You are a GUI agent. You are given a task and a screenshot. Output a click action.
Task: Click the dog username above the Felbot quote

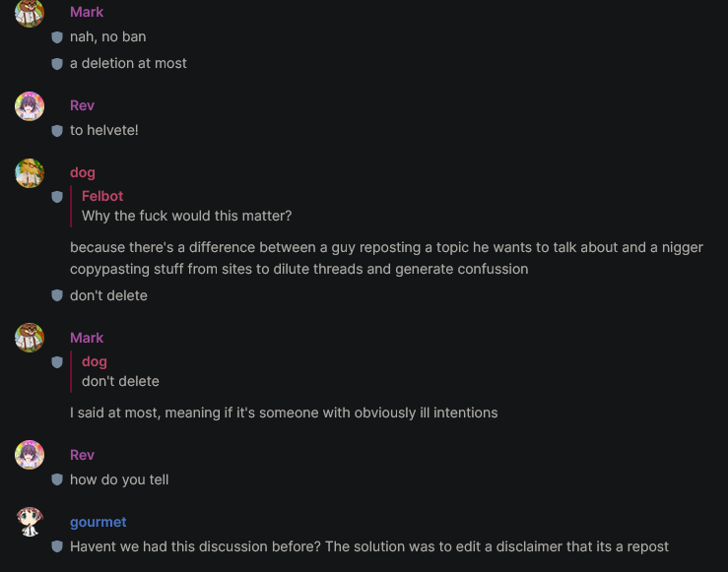click(x=83, y=172)
